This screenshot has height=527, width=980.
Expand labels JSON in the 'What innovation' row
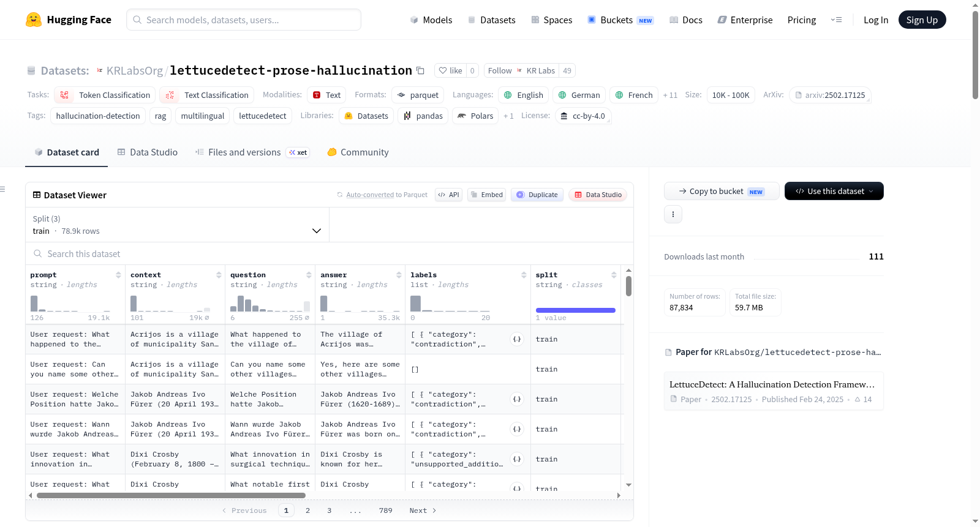click(x=517, y=459)
